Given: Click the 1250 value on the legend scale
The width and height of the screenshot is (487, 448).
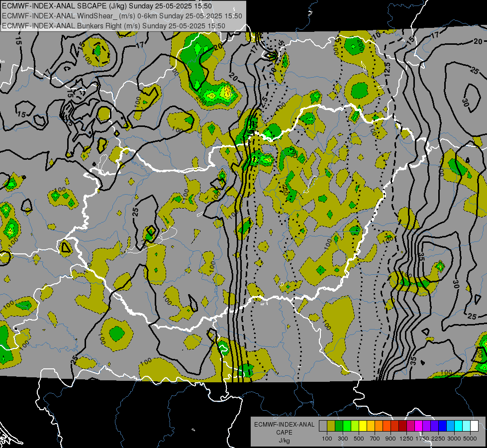Looking at the screenshot, I should coord(406,439).
